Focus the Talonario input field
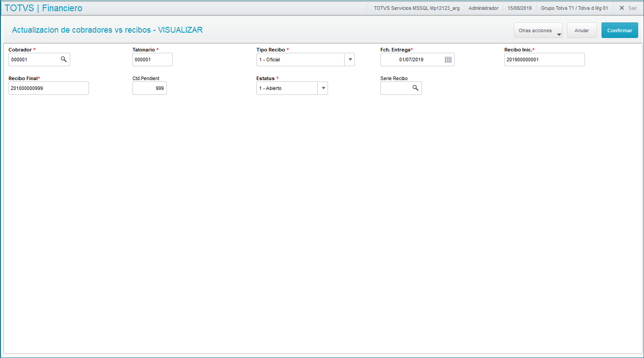This screenshot has width=644, height=358. pyautogui.click(x=153, y=60)
